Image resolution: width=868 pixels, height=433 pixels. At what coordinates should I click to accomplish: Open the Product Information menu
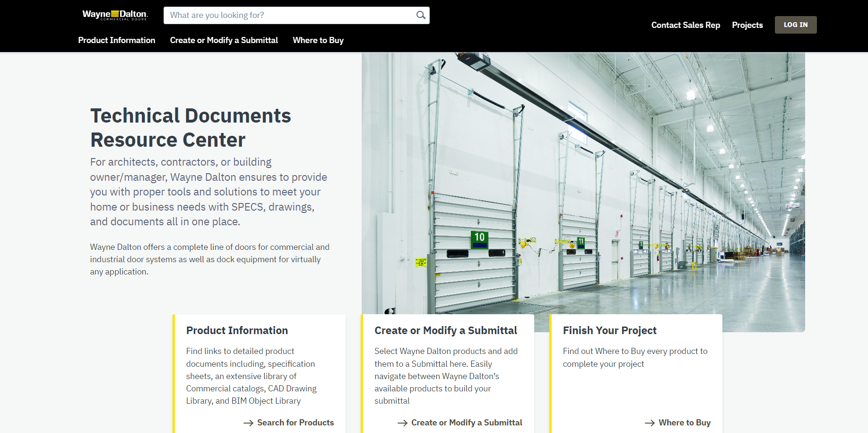click(116, 40)
